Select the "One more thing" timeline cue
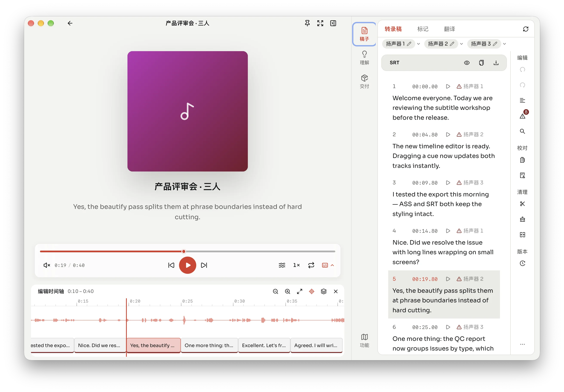Image resolution: width=564 pixels, height=392 pixels. point(209,345)
